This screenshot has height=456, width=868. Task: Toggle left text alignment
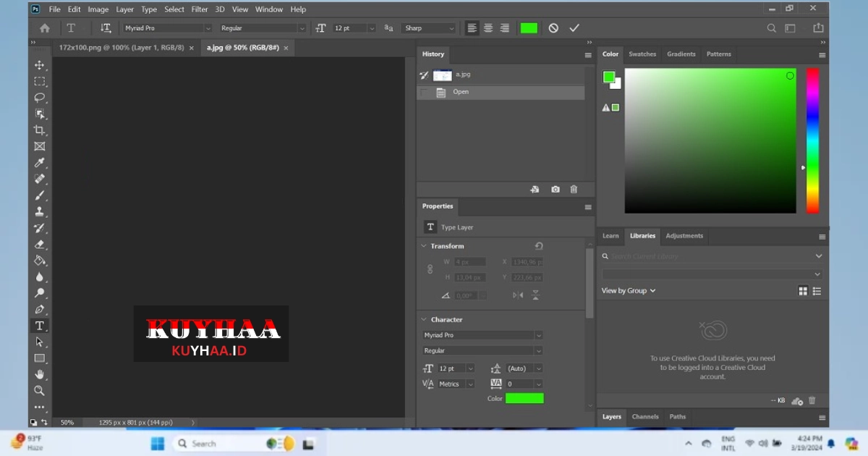click(x=472, y=28)
